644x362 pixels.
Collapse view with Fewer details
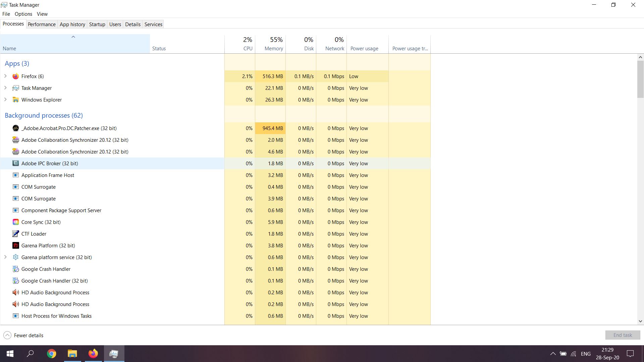coord(23,335)
